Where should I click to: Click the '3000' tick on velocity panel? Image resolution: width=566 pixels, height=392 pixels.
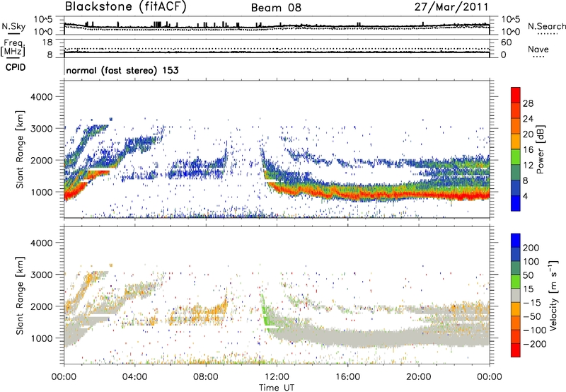41,275
